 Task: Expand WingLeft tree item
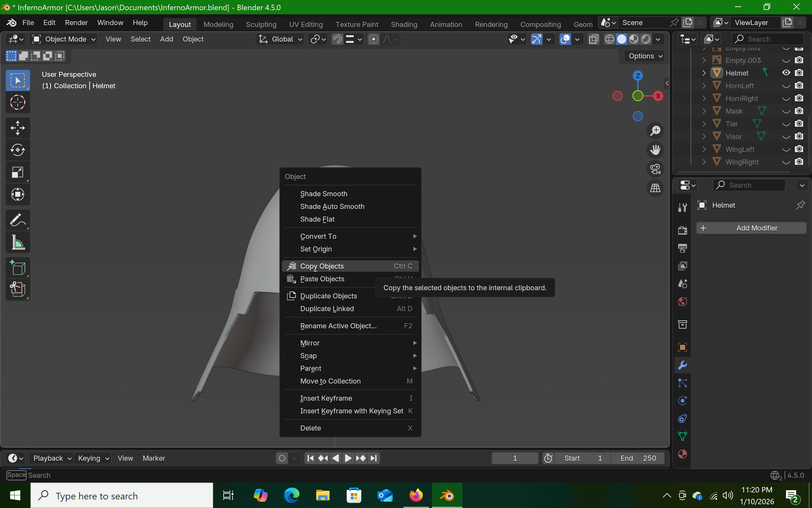pyautogui.click(x=704, y=149)
